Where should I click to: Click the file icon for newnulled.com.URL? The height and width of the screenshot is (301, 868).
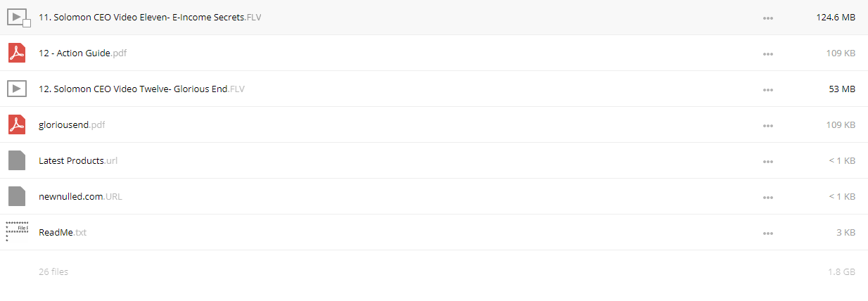17,196
